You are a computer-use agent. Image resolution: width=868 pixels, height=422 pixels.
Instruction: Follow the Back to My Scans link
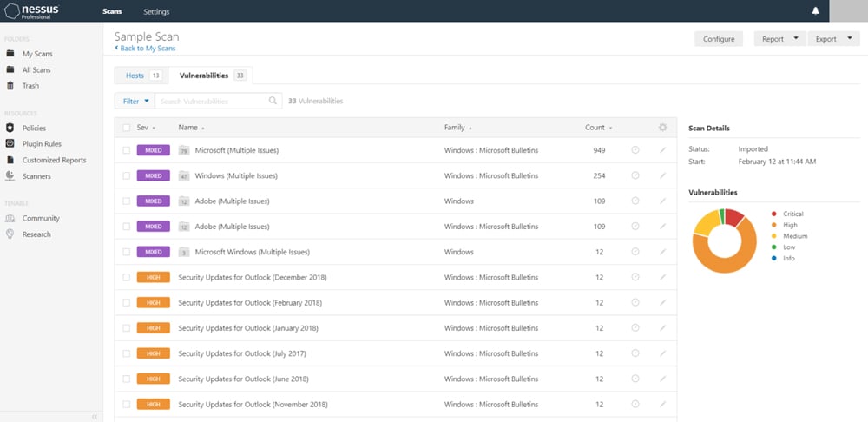coord(146,49)
